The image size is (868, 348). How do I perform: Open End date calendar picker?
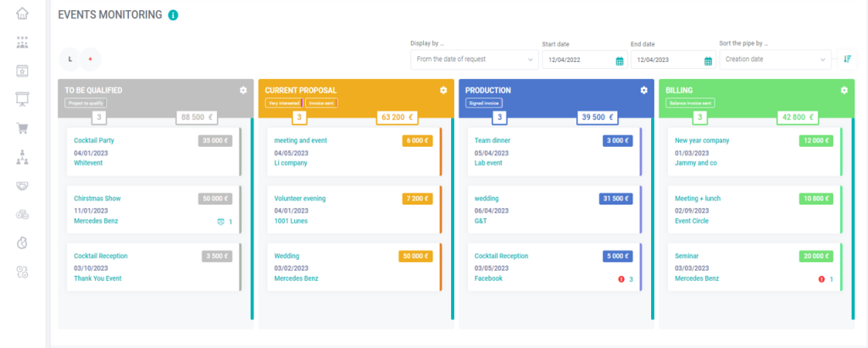[708, 61]
